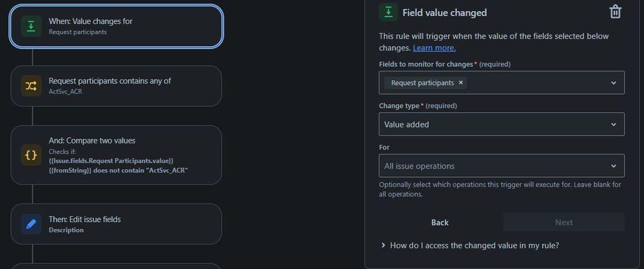This screenshot has height=269, width=644.
Task: Click the Field value changed panel header icon
Action: coord(388,12)
